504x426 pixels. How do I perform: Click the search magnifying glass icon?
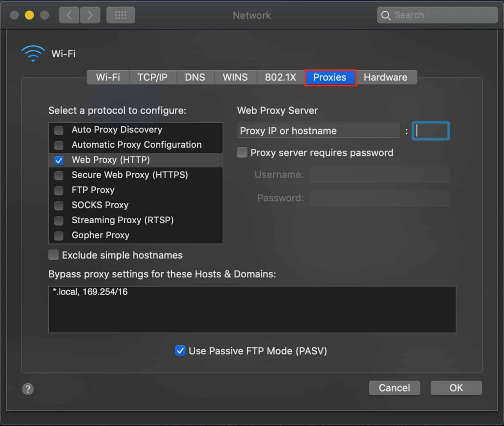tap(386, 15)
